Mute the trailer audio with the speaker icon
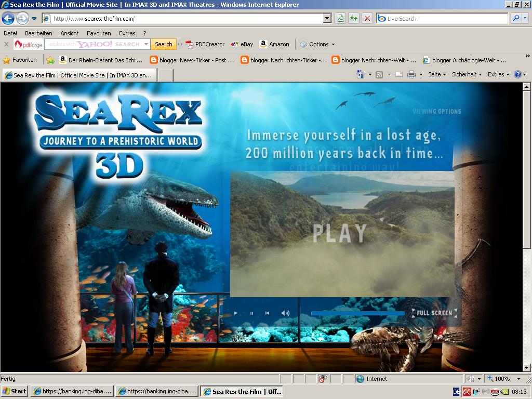Screen dimensions: 532x399 [284, 313]
